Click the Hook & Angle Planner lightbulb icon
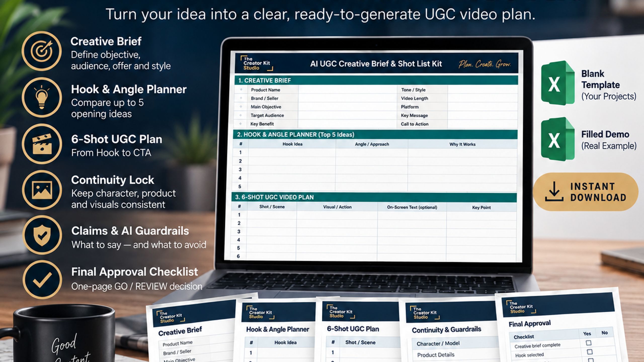This screenshot has width=644, height=362. tap(42, 97)
